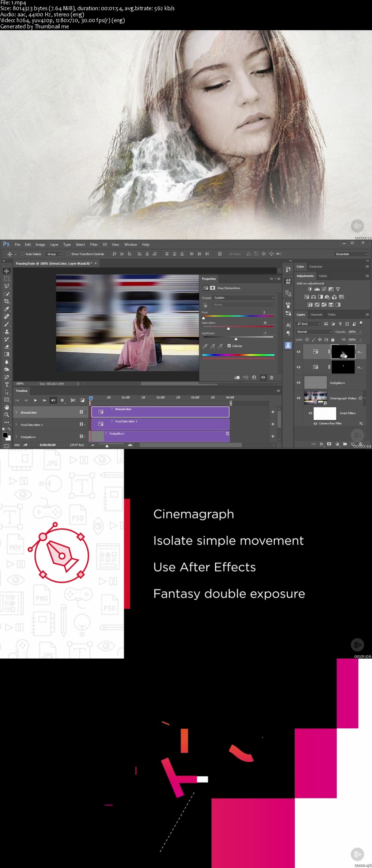Reset adjustment defaults in Properties panel

[x=254, y=377]
